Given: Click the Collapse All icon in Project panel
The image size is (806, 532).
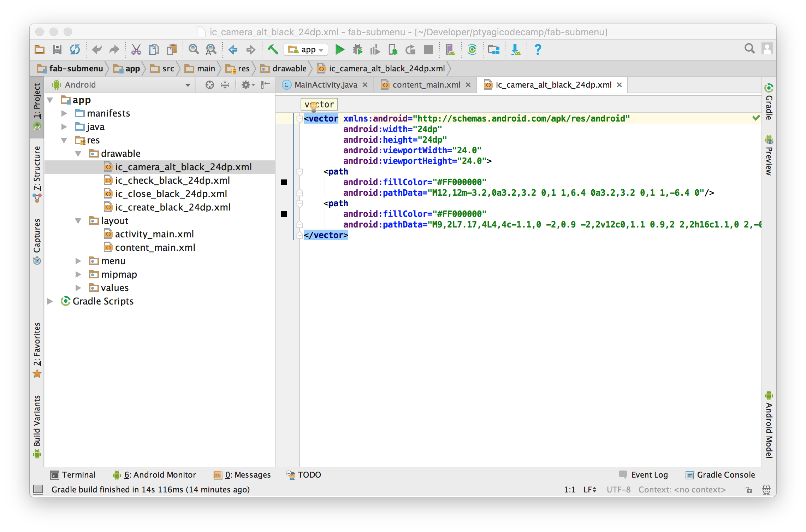Looking at the screenshot, I should [225, 85].
